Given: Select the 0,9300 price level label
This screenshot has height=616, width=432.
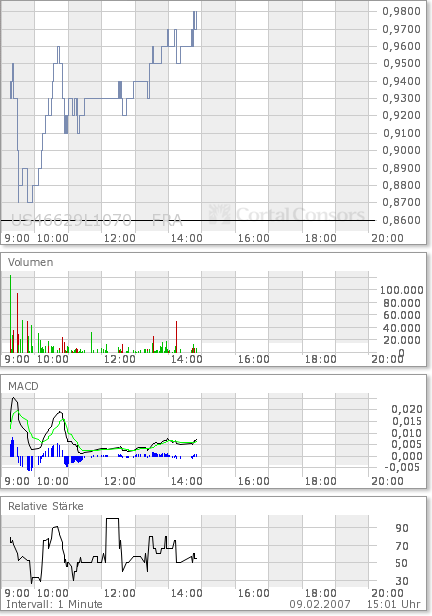Looking at the screenshot, I should click(401, 98).
